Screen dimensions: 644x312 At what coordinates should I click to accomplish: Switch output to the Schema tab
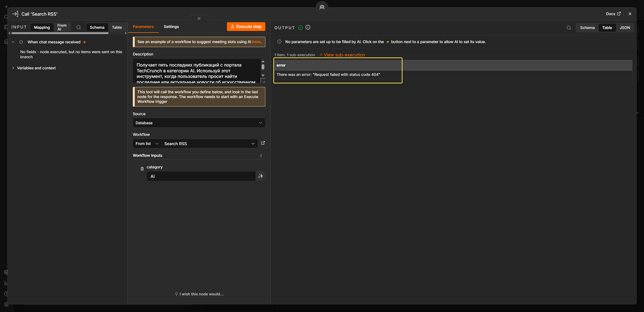tap(587, 28)
